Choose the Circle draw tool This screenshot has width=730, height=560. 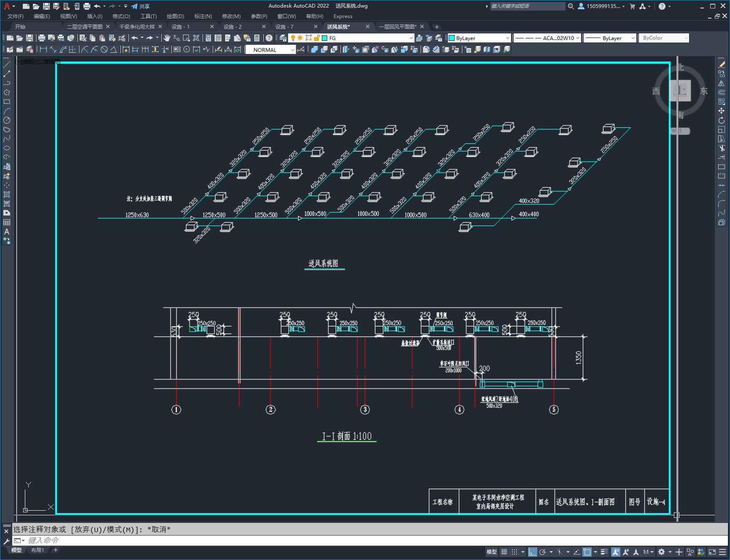point(7,120)
